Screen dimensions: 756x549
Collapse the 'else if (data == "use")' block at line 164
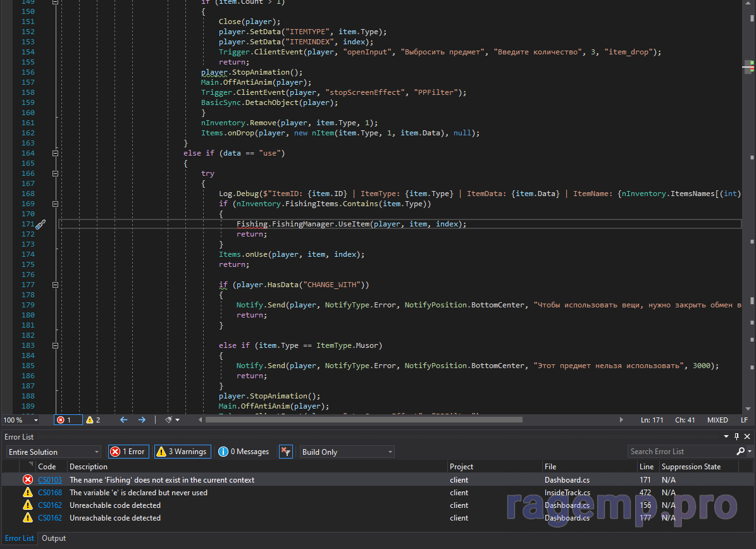(x=55, y=153)
